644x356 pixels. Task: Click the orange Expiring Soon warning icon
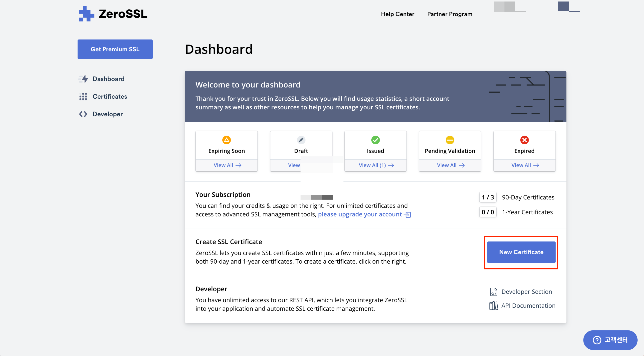pyautogui.click(x=226, y=140)
